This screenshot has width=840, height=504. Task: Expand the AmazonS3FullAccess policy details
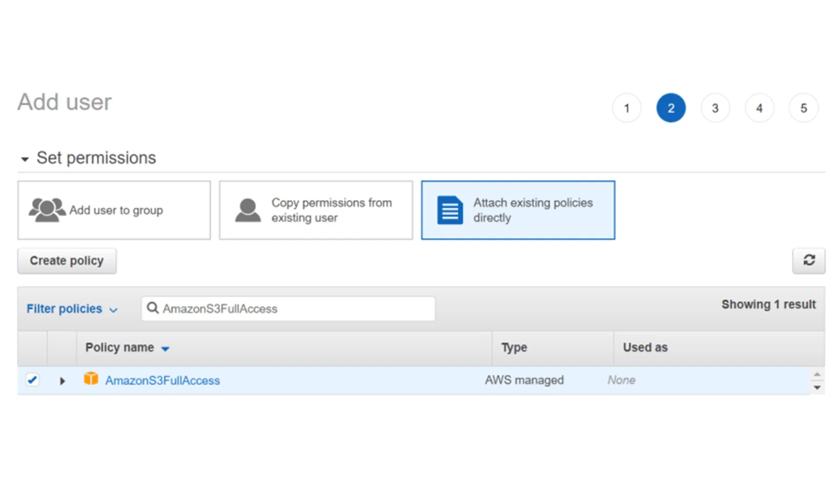click(62, 380)
